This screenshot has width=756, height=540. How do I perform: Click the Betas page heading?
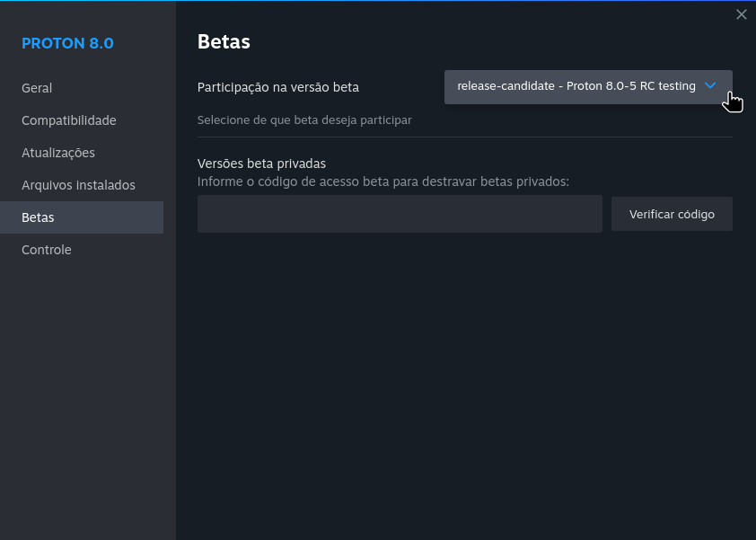pos(224,42)
